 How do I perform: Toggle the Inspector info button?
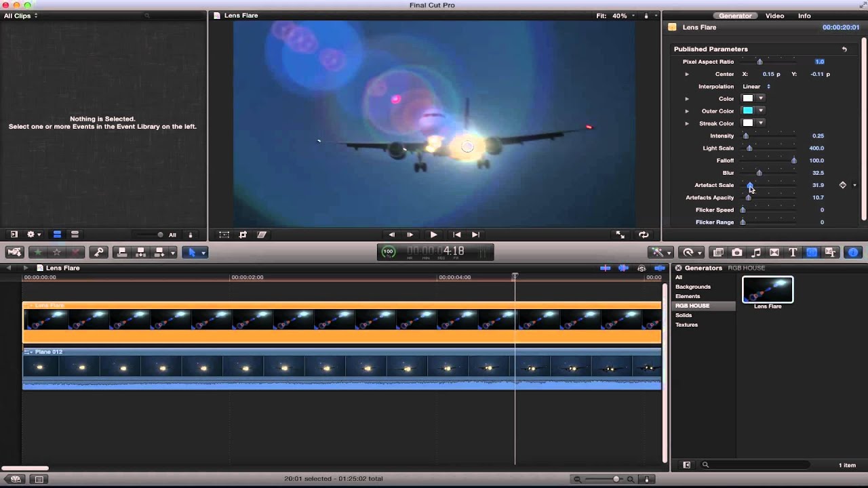tap(853, 252)
